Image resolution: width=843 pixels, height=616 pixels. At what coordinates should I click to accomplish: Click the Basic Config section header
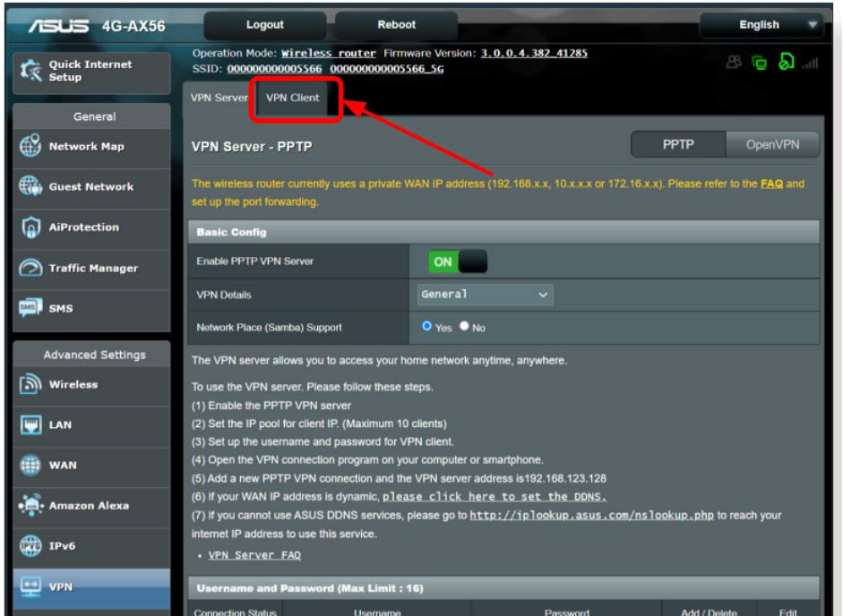[503, 232]
